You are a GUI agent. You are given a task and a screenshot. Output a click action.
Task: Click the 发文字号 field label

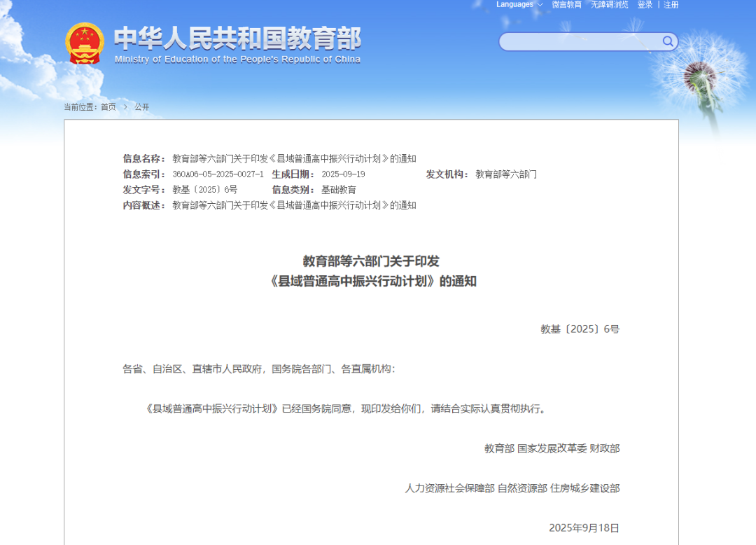tap(144, 190)
